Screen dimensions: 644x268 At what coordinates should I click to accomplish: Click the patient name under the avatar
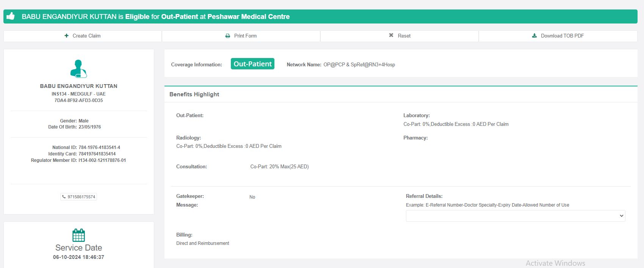78,86
